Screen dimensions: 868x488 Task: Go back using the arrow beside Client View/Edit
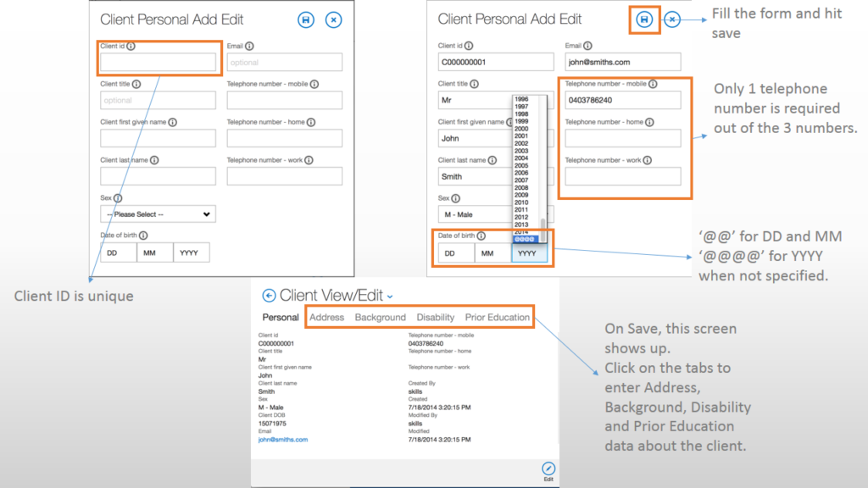[269, 296]
